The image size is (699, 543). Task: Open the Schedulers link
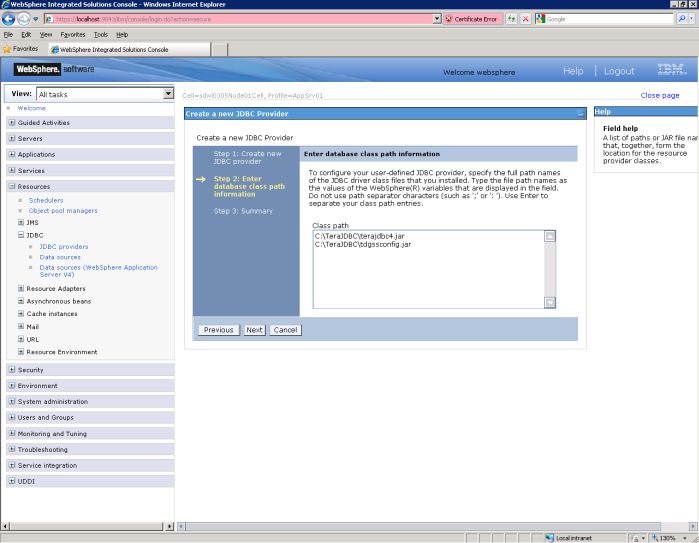46,200
